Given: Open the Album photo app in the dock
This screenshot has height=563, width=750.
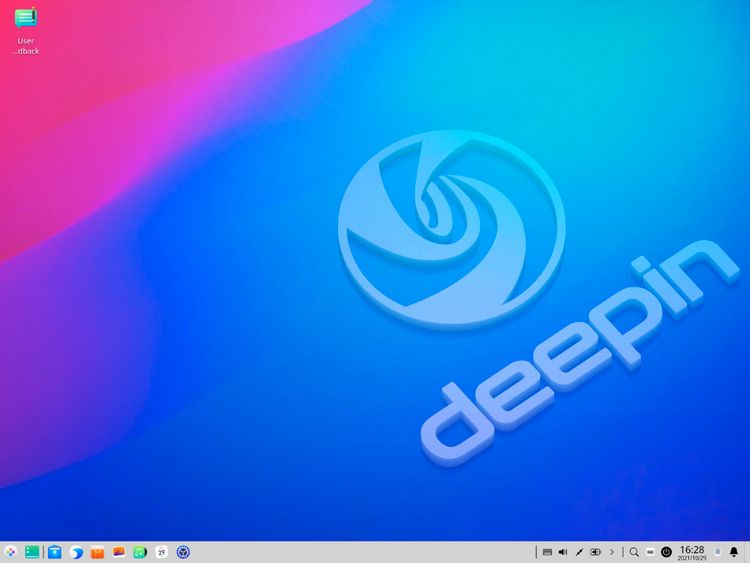Looking at the screenshot, I should [x=119, y=552].
